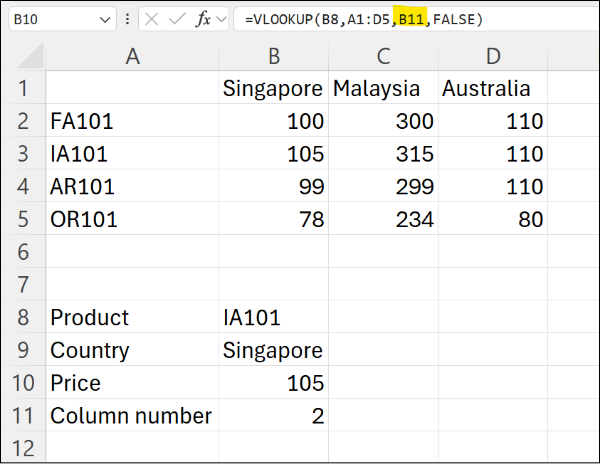Click the Column number cell with value 2
The height and width of the screenshot is (464, 600).
tap(273, 416)
